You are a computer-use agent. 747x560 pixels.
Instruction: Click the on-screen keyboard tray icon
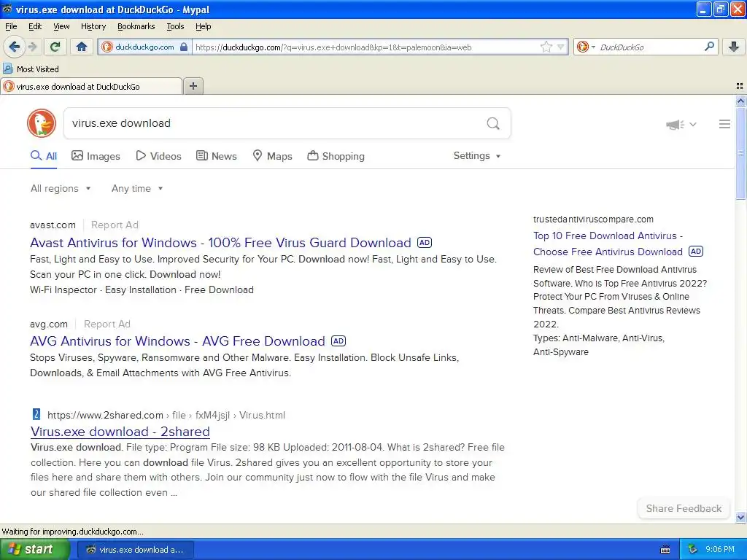click(x=665, y=550)
